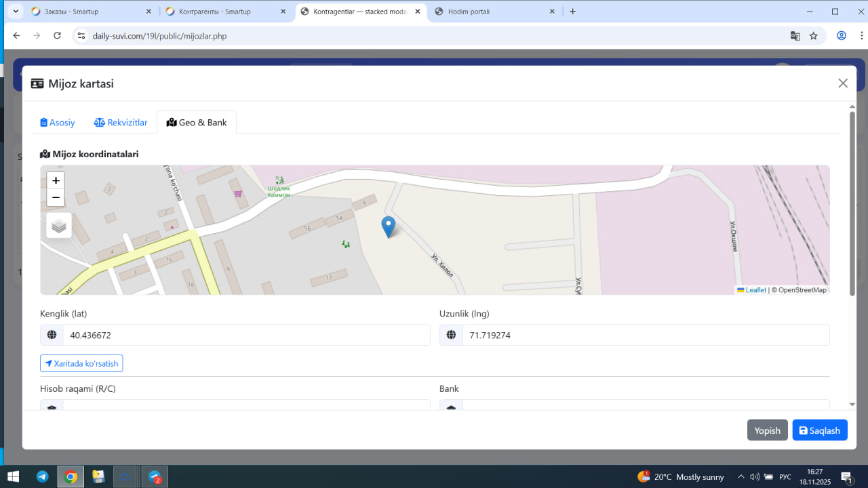
Task: Go forward in browser history
Action: (37, 36)
